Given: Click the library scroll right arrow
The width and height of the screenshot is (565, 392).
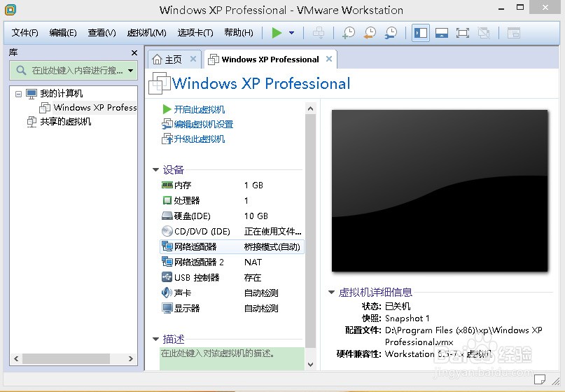Looking at the screenshot, I should pyautogui.click(x=131, y=358).
